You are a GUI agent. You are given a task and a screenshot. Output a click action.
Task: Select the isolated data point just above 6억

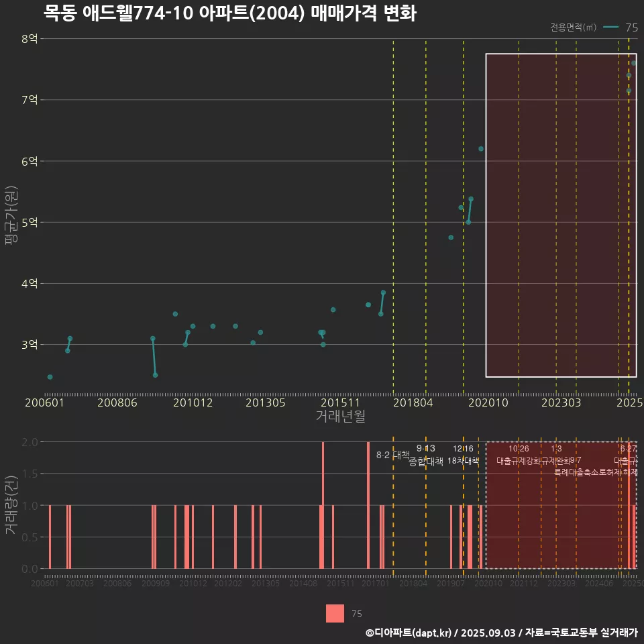(x=481, y=149)
